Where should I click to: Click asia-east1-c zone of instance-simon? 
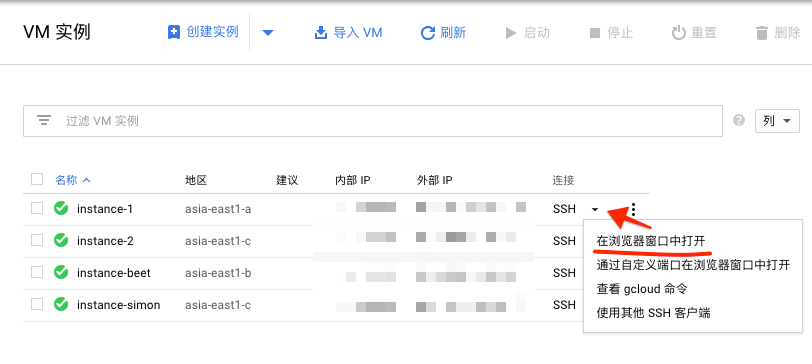pos(218,305)
